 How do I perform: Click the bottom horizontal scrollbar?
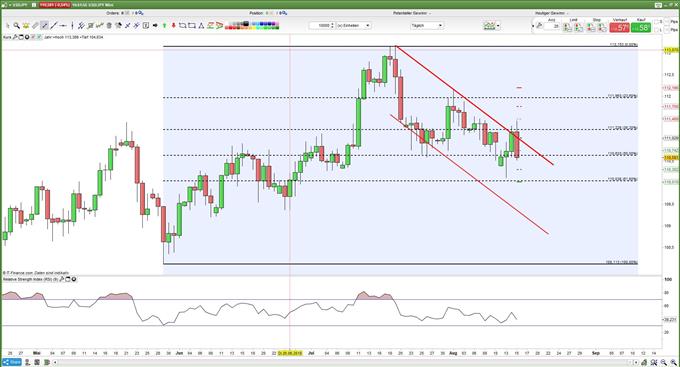click(x=343, y=362)
